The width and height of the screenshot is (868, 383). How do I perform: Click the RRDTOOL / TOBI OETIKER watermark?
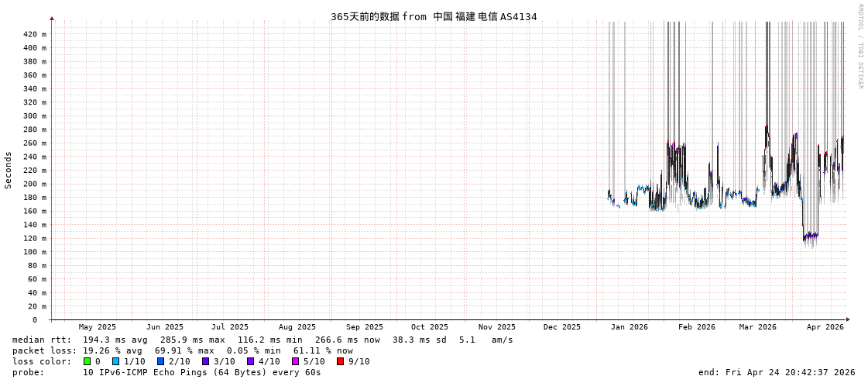tap(859, 47)
